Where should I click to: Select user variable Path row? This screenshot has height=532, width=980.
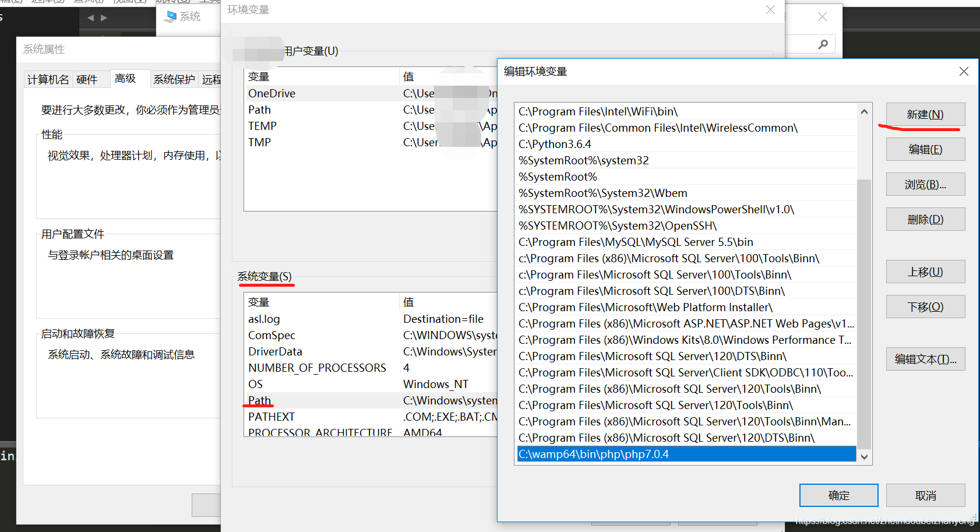point(371,110)
